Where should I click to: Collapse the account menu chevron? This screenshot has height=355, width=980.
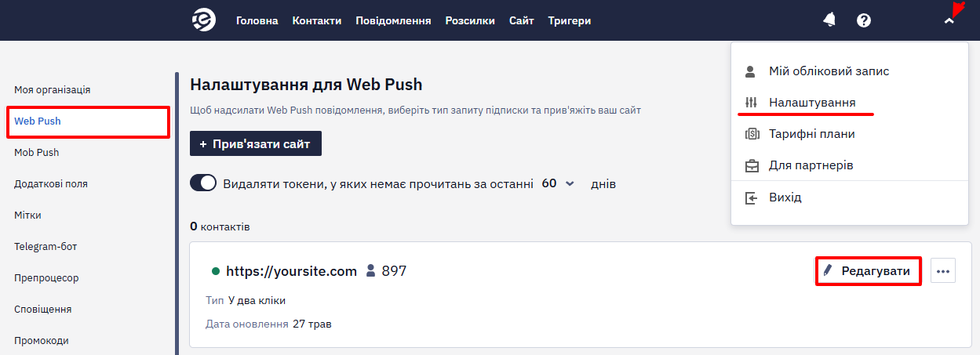tap(949, 21)
